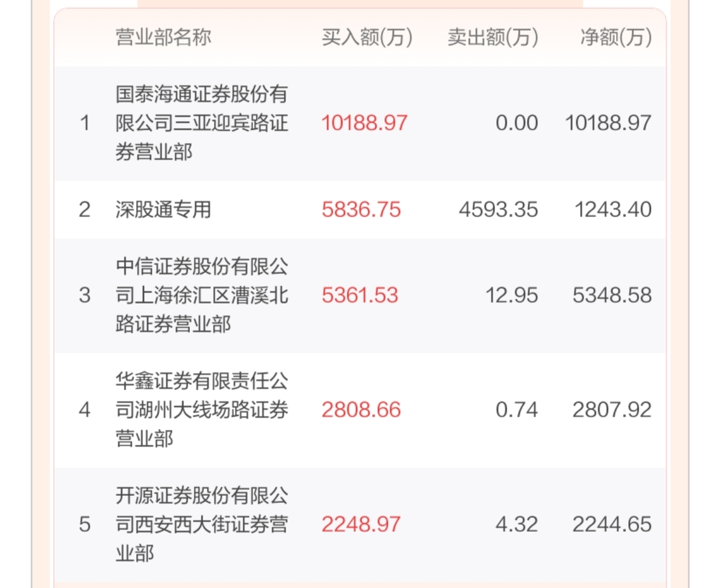Click the net amount 2244.65

point(613,525)
